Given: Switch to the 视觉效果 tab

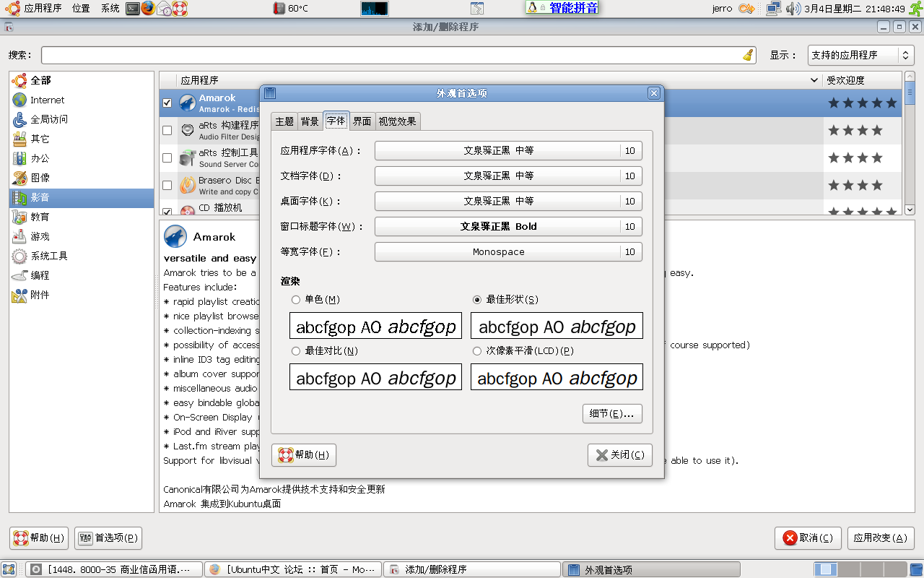Looking at the screenshot, I should (397, 121).
